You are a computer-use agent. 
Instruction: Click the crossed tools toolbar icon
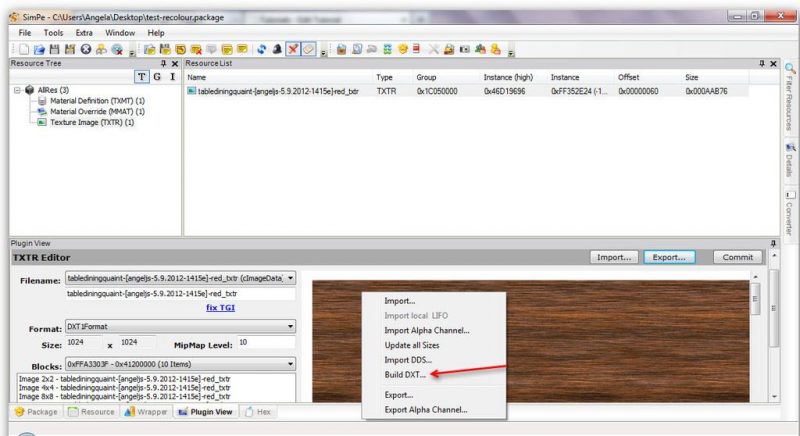(433, 49)
